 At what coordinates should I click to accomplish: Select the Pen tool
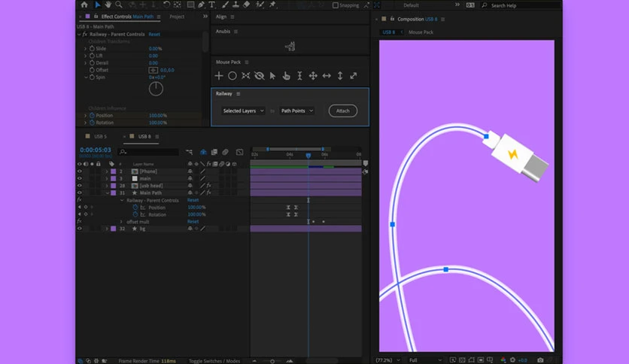tap(201, 5)
